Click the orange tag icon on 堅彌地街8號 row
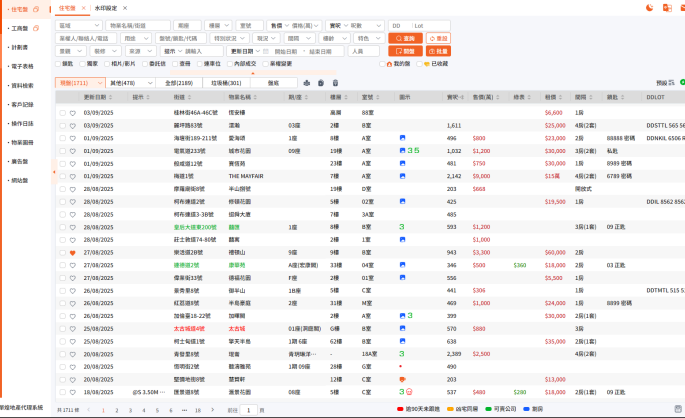Screen dimensions: 685x418 [402, 380]
